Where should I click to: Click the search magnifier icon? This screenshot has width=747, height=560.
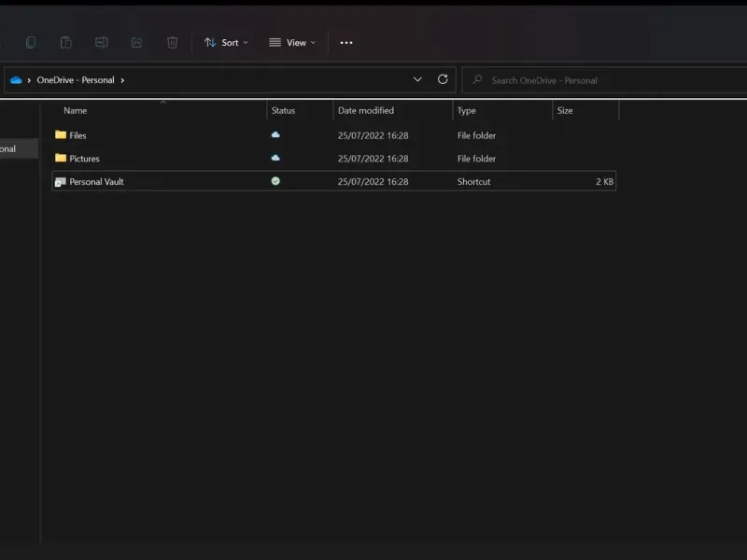coord(477,79)
